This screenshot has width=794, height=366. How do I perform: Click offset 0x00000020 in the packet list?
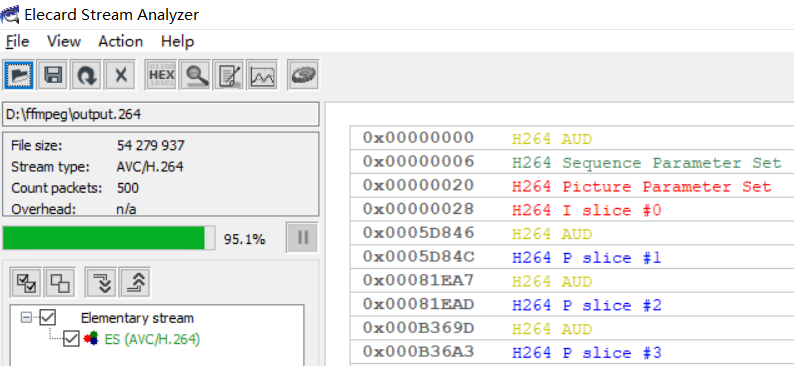click(418, 186)
